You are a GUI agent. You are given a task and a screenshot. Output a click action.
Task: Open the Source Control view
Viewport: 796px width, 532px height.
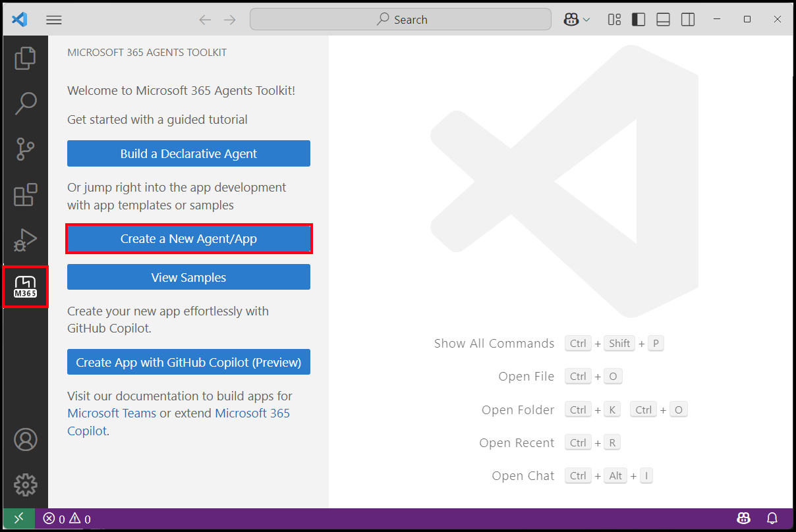click(26, 149)
